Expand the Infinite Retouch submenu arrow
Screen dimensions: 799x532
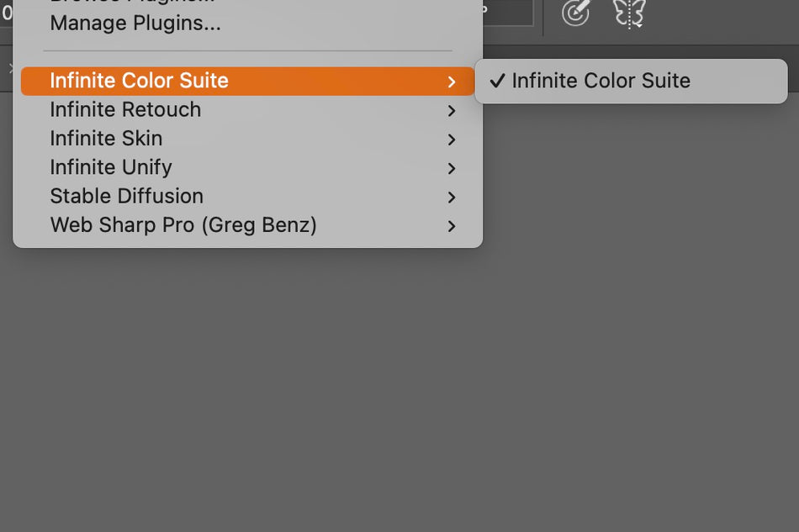pyautogui.click(x=452, y=111)
